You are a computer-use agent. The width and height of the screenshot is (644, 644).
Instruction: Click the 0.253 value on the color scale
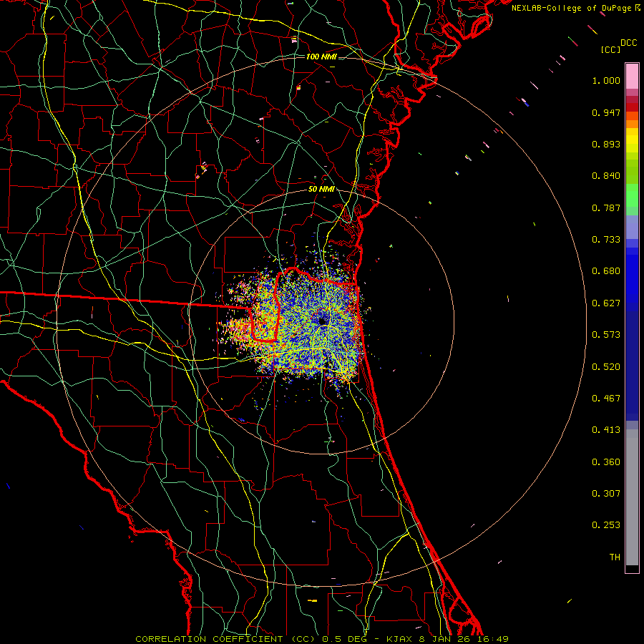tap(606, 525)
